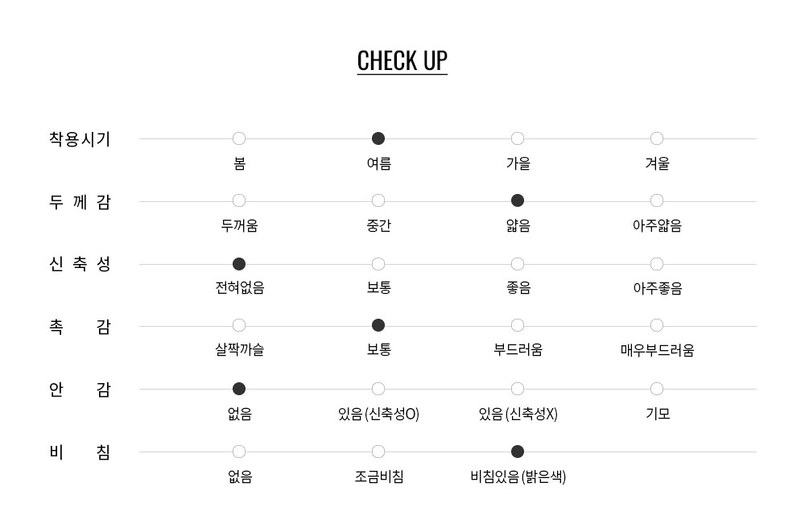This screenshot has height=532, width=805.
Task: Select 매우부드러움 texture circle
Action: 657,326
